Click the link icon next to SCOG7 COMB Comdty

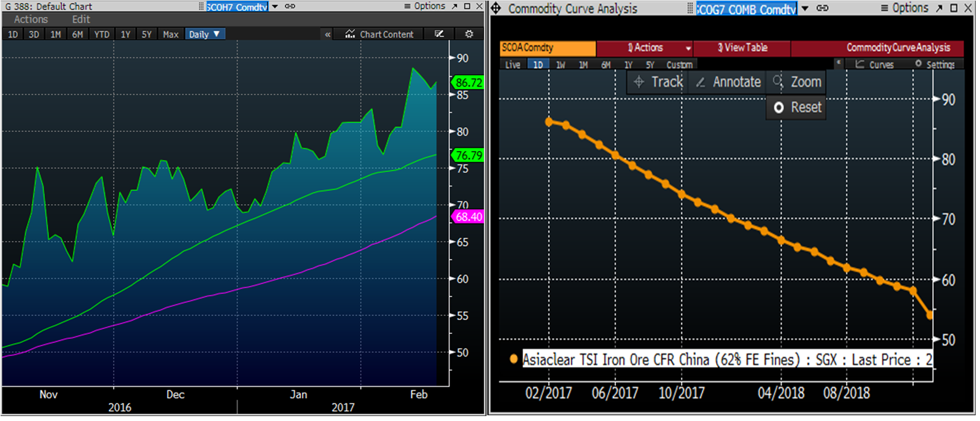(x=822, y=9)
